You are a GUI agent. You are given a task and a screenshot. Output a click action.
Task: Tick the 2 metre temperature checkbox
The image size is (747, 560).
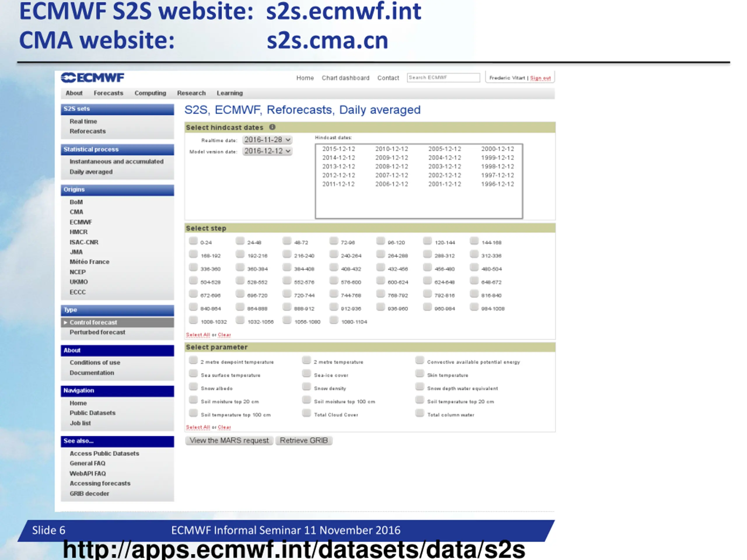point(306,360)
